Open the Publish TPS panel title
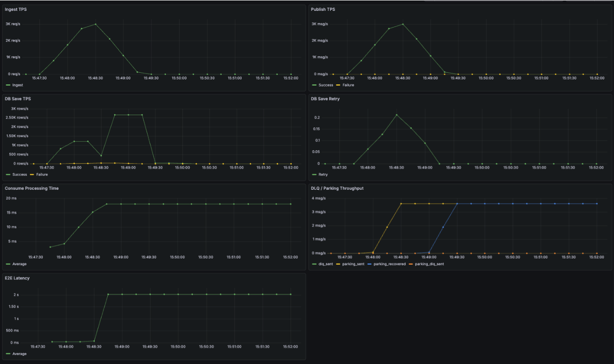 tap(323, 9)
